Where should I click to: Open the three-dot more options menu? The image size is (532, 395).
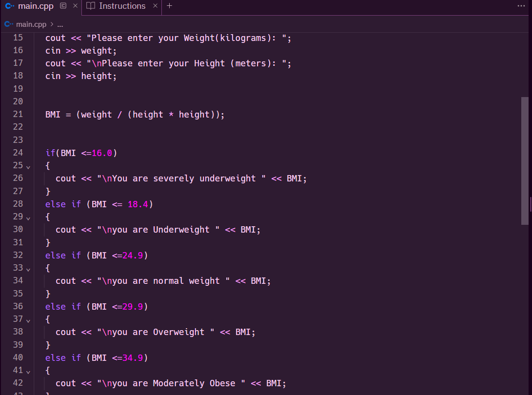coord(521,6)
